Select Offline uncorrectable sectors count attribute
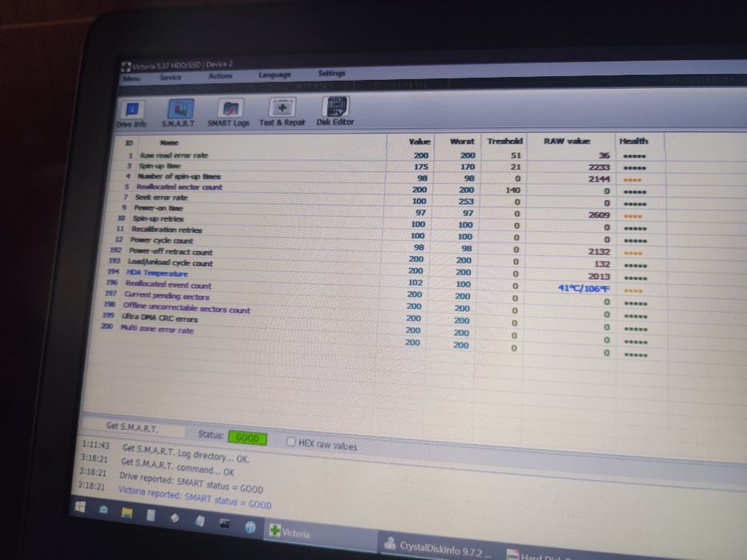 click(x=187, y=308)
